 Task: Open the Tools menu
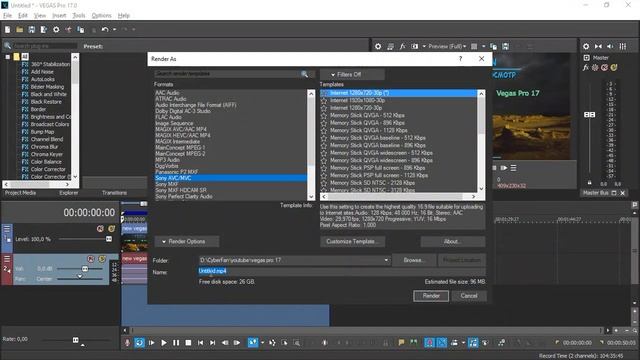pyautogui.click(x=79, y=16)
